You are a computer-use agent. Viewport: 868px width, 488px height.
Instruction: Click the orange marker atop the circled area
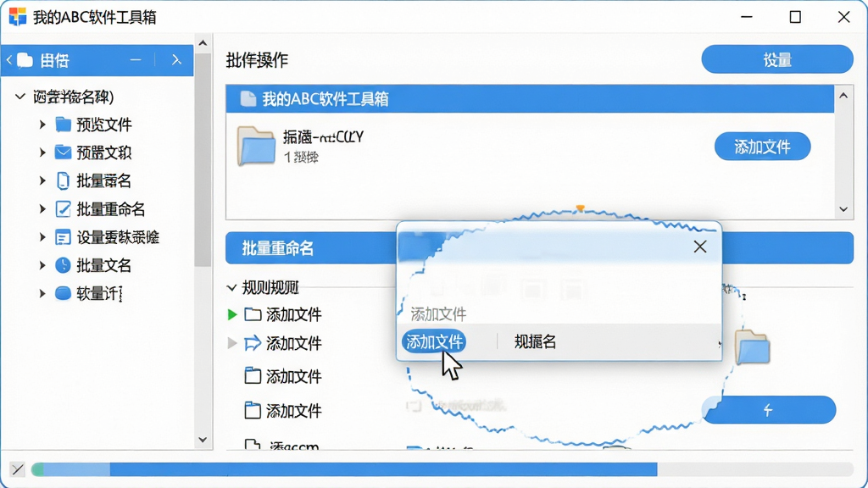(580, 208)
